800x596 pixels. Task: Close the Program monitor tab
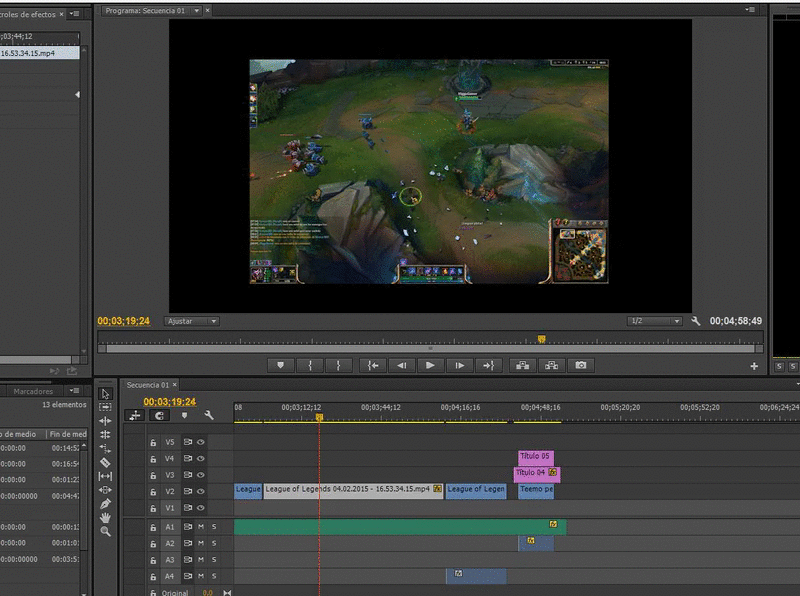(x=207, y=10)
